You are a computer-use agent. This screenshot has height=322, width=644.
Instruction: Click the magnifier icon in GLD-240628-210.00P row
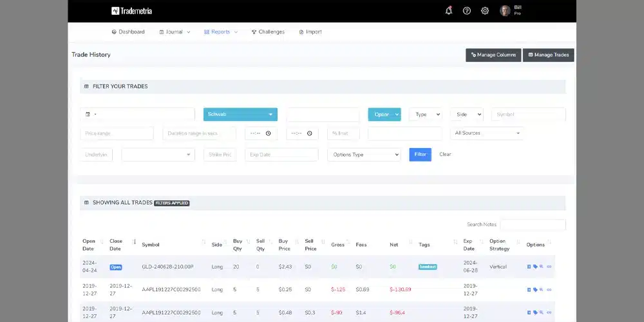542,267
